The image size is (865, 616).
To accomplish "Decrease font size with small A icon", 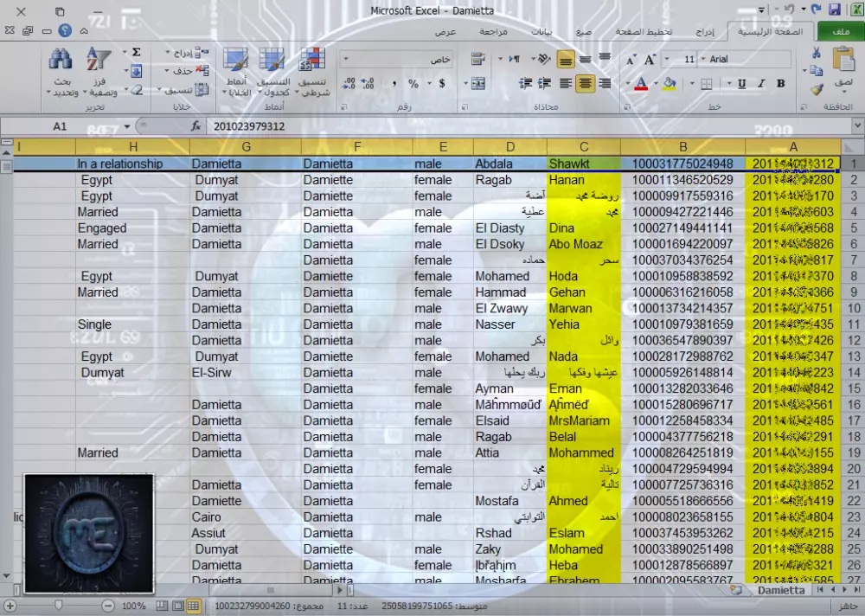I will click(x=631, y=61).
